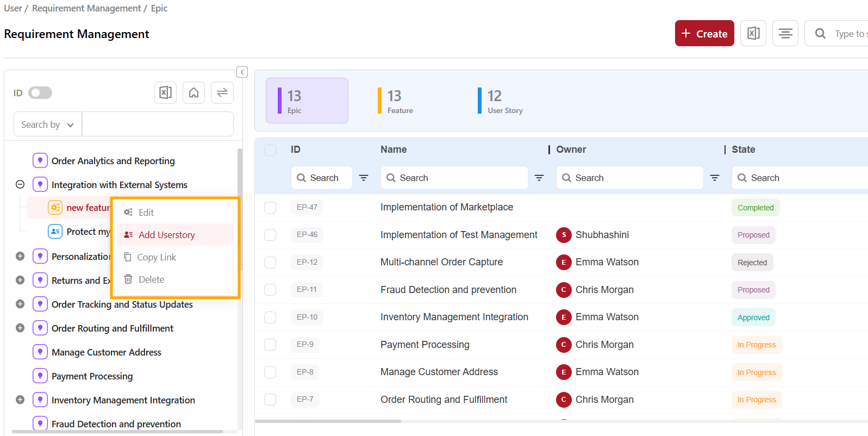The width and height of the screenshot is (868, 436).
Task: Open the Owner column filter icon
Action: coord(714,178)
